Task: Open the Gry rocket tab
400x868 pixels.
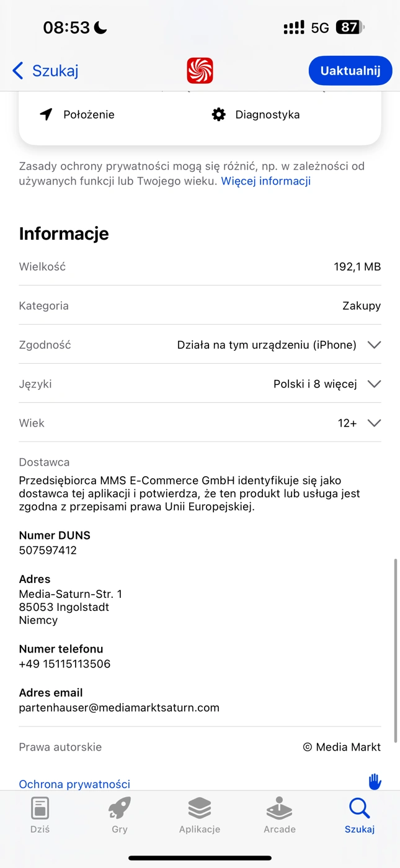Action: [120, 815]
